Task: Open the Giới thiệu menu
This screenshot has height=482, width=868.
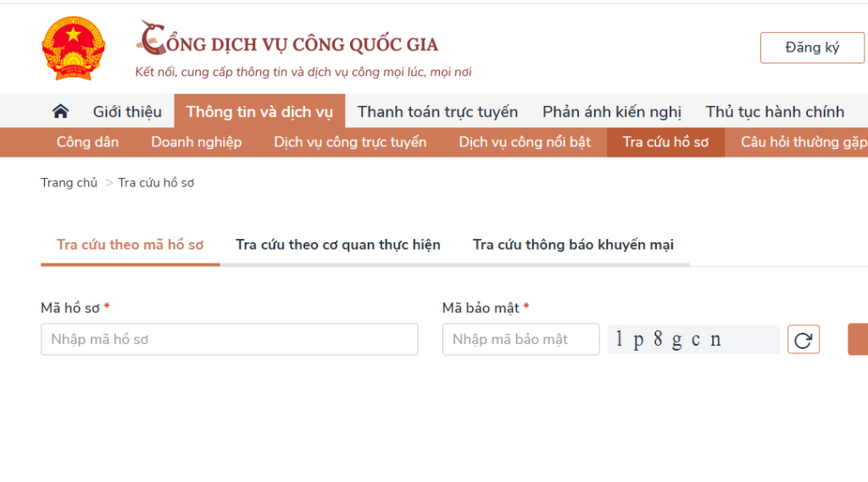Action: pos(127,112)
